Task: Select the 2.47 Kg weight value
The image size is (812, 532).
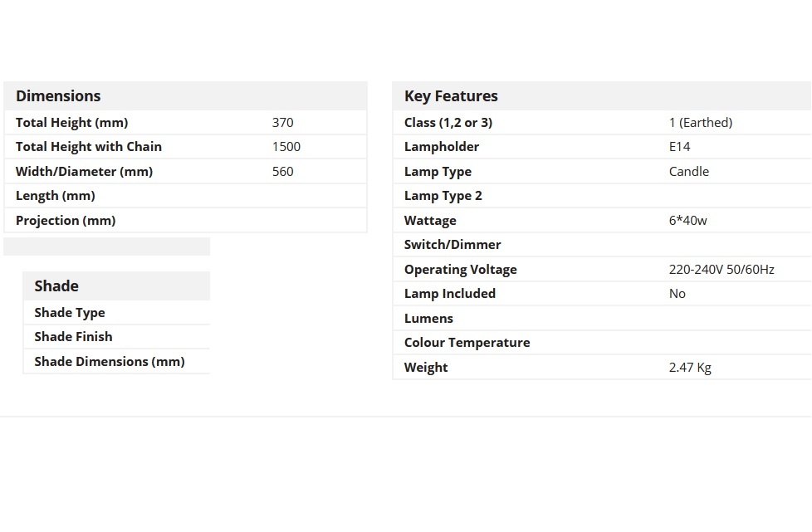Action: (x=690, y=368)
